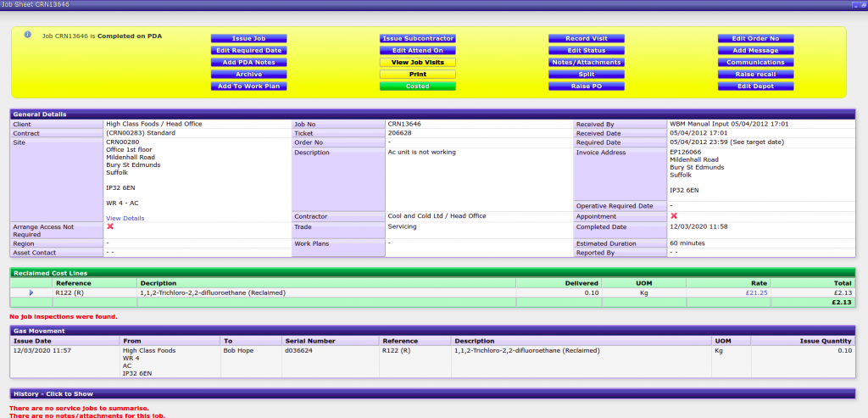The image size is (868, 418).
Task: Click 'WBM Manual Input 05/04/2012 17:01'
Action: tap(729, 124)
